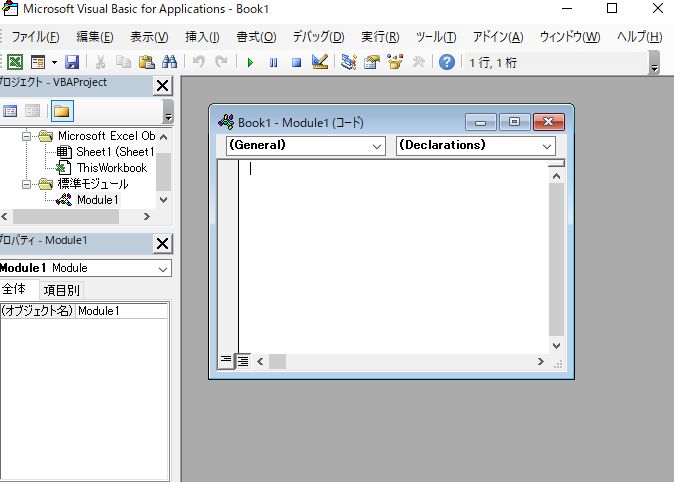Viewport: 674px width, 482px height.
Task: Click the Copy icon in toolbar
Action: [x=123, y=62]
